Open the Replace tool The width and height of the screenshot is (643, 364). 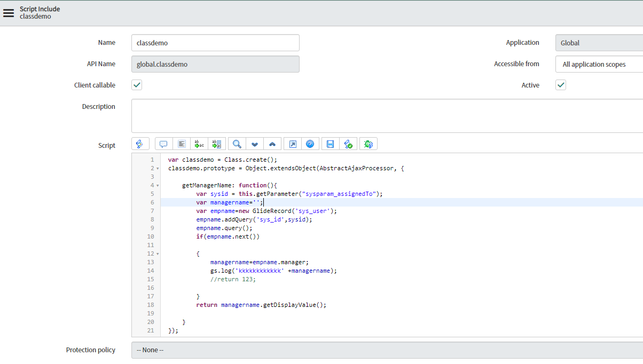click(199, 144)
